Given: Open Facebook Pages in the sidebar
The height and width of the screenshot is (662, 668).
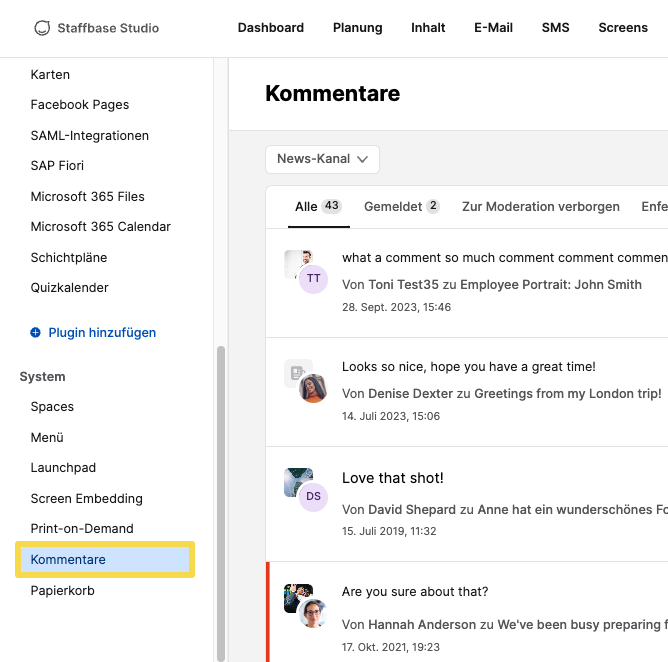Looking at the screenshot, I should pos(80,105).
